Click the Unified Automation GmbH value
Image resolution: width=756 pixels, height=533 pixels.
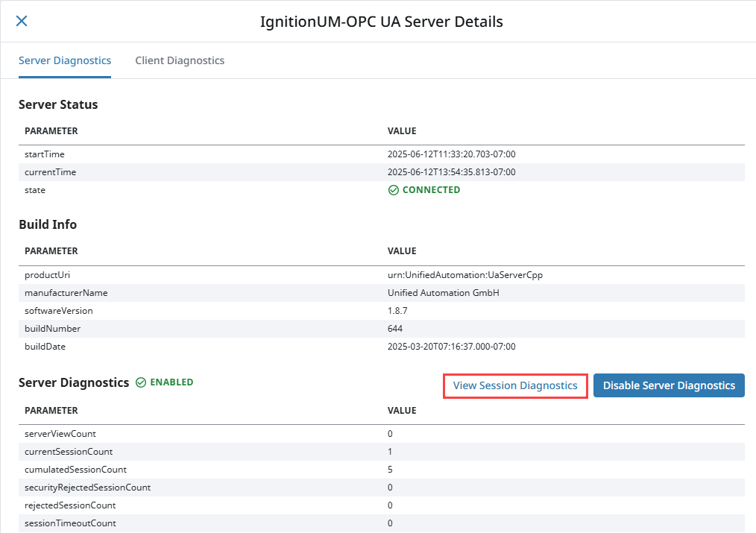[x=443, y=292]
